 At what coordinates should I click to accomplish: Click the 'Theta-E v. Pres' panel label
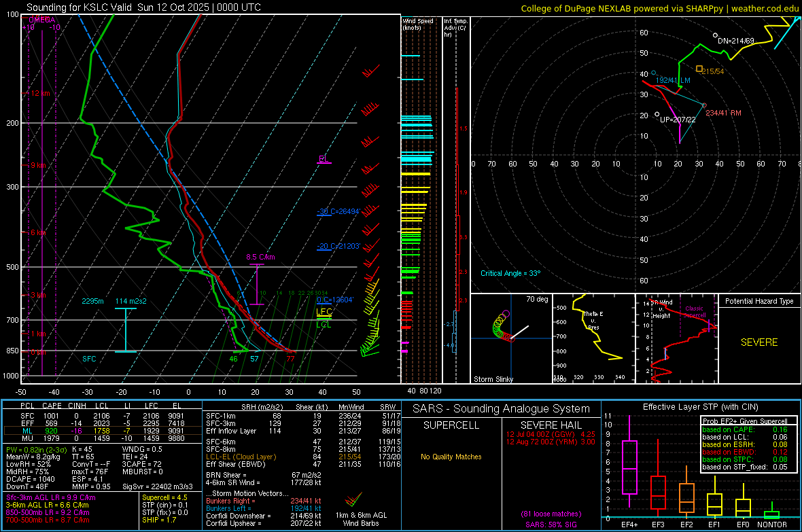click(593, 320)
